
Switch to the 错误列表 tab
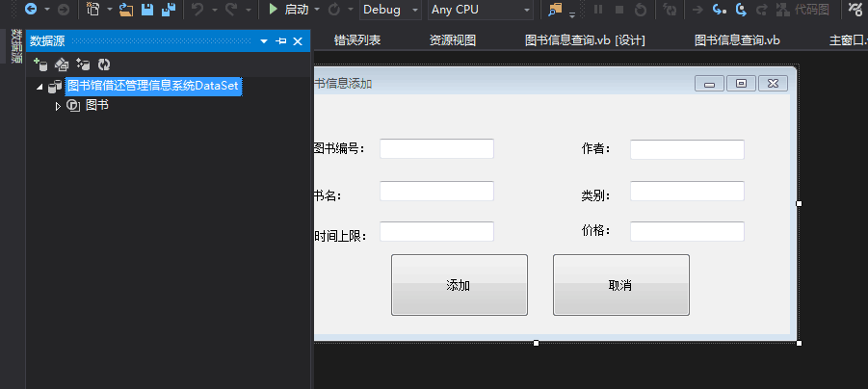tap(357, 40)
